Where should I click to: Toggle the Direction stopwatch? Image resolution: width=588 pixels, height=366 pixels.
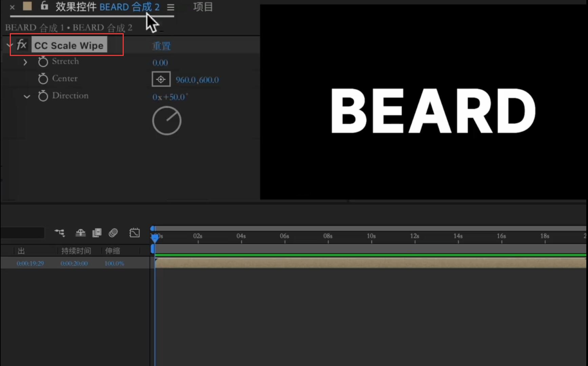43,96
